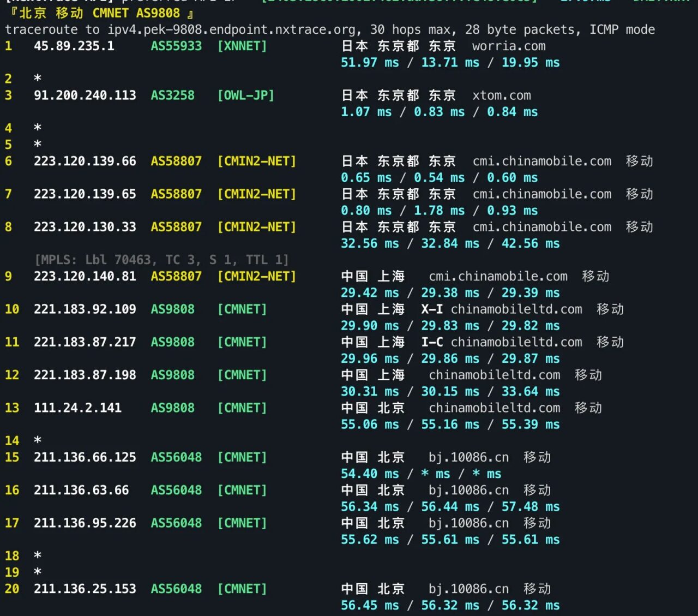Screen dimensions: 698x616
Task: Click the IP address 91.200.240.113
Action: tap(85, 95)
